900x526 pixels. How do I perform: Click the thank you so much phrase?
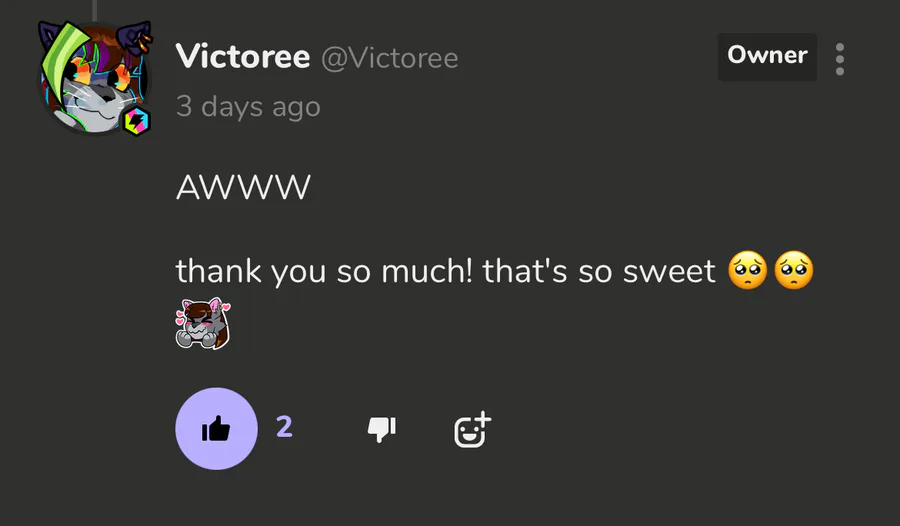coord(324,271)
